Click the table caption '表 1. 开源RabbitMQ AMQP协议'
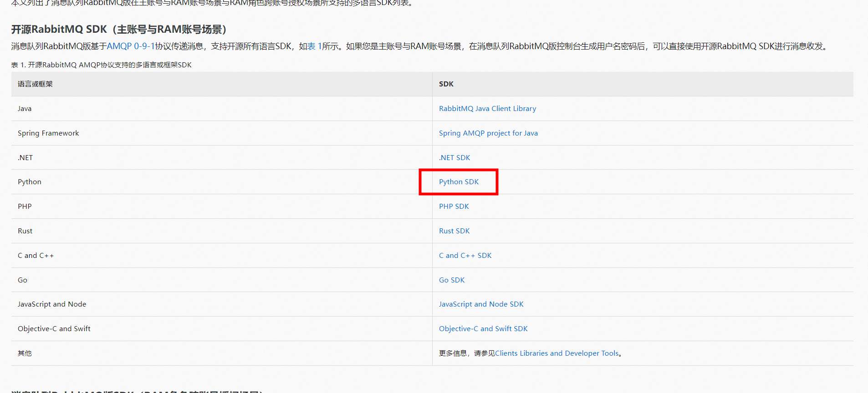868x393 pixels. 102,65
